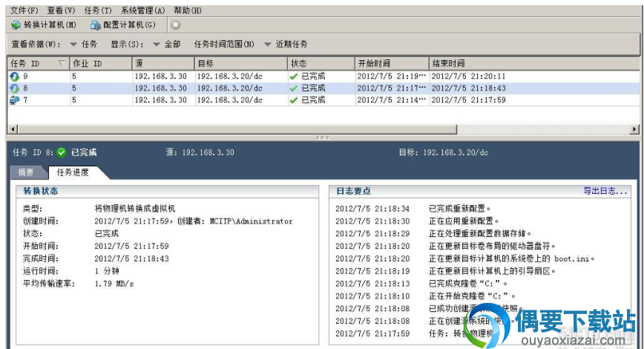Open the 文件(F) menu
The height and width of the screenshot is (349, 644).
(24, 10)
